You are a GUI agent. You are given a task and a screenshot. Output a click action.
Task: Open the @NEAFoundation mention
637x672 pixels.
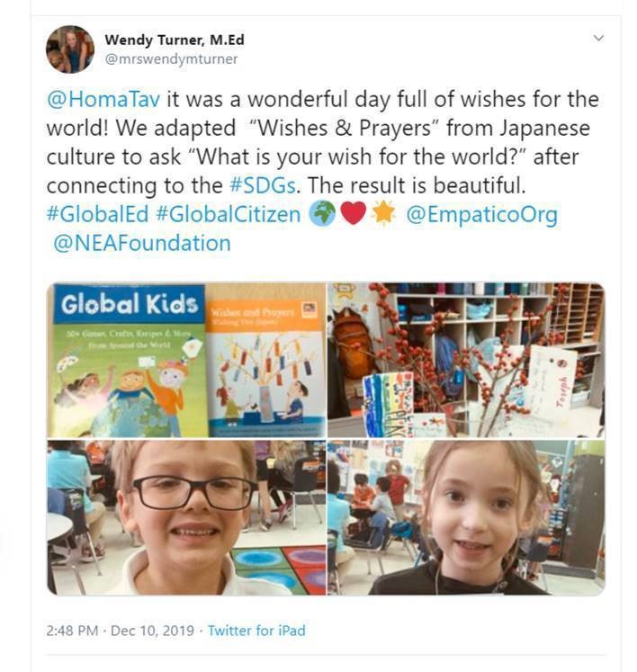coord(142,243)
